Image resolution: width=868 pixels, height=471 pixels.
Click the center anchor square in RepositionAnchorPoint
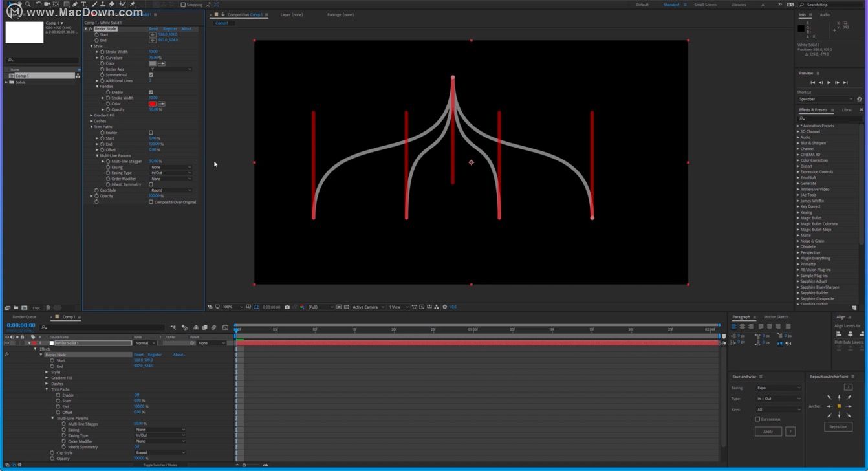pyautogui.click(x=840, y=406)
